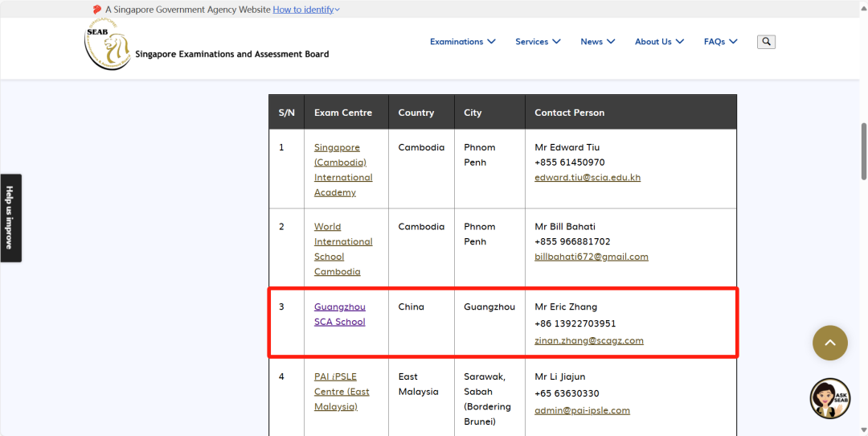Expand the News menu
The image size is (868, 436).
tap(598, 42)
